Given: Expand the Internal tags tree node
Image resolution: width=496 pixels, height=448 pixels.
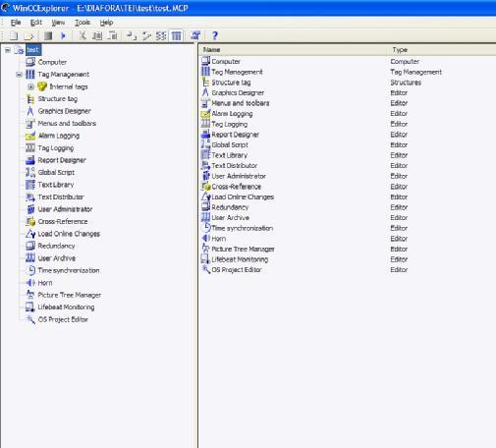Looking at the screenshot, I should coord(30,86).
